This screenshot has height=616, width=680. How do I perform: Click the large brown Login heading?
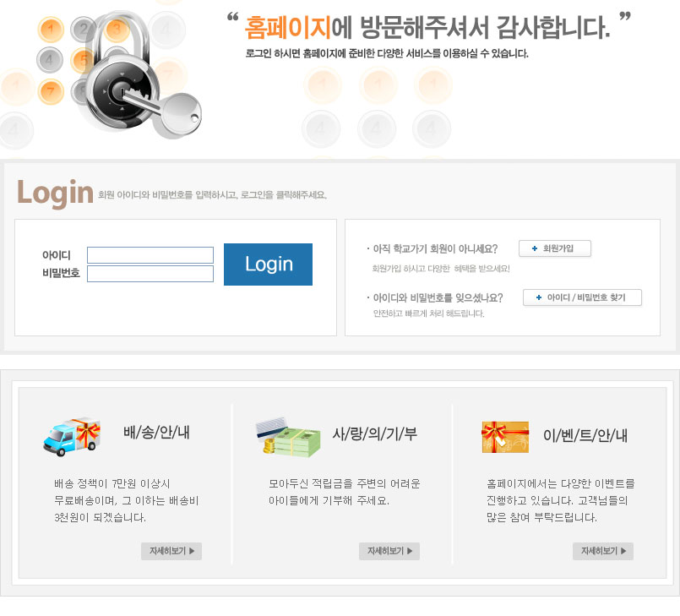55,193
